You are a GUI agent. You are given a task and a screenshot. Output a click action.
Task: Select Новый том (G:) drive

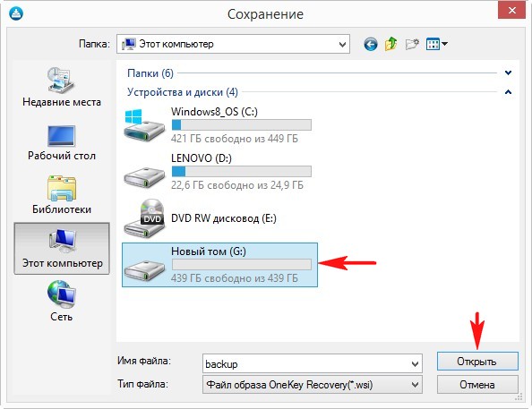click(x=219, y=265)
